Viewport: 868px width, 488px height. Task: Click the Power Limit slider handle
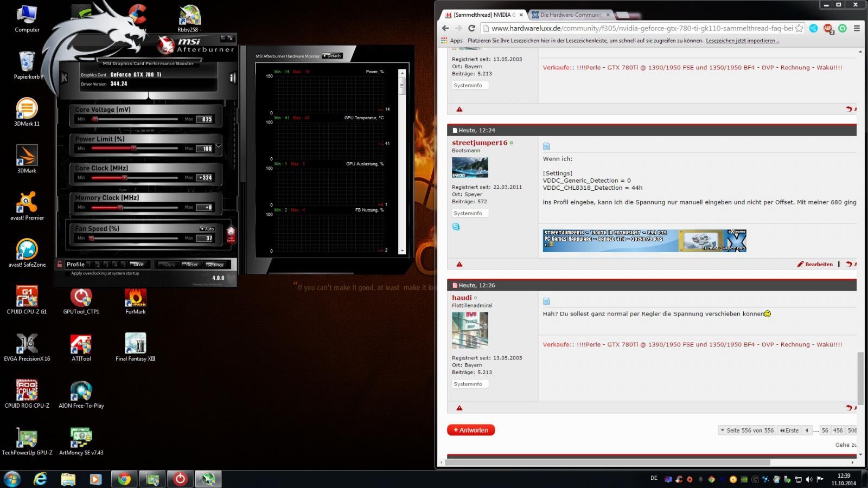133,148
